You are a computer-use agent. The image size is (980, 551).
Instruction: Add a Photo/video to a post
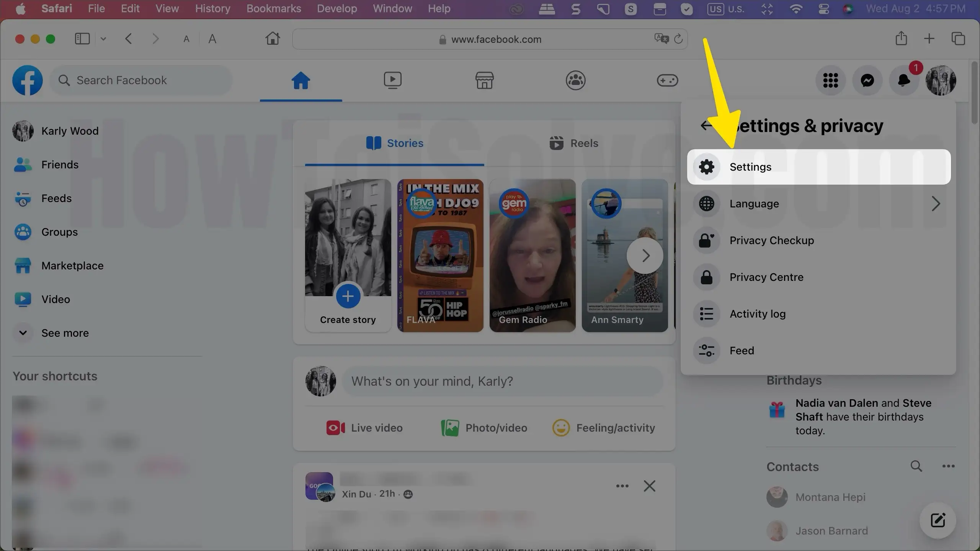coord(484,428)
